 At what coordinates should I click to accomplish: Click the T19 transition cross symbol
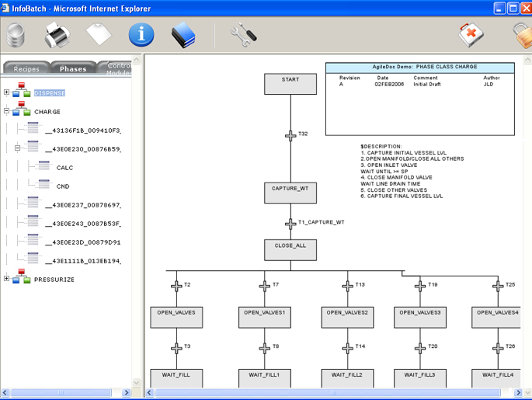pos(420,286)
